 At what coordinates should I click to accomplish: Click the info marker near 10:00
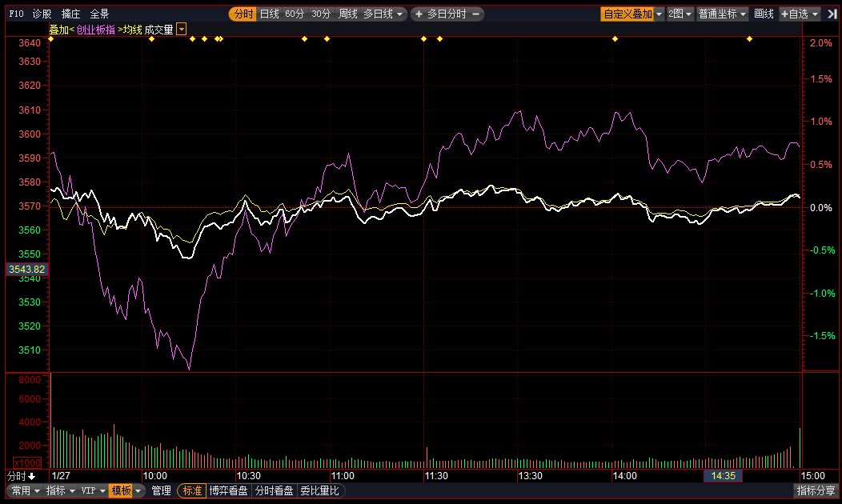point(151,38)
